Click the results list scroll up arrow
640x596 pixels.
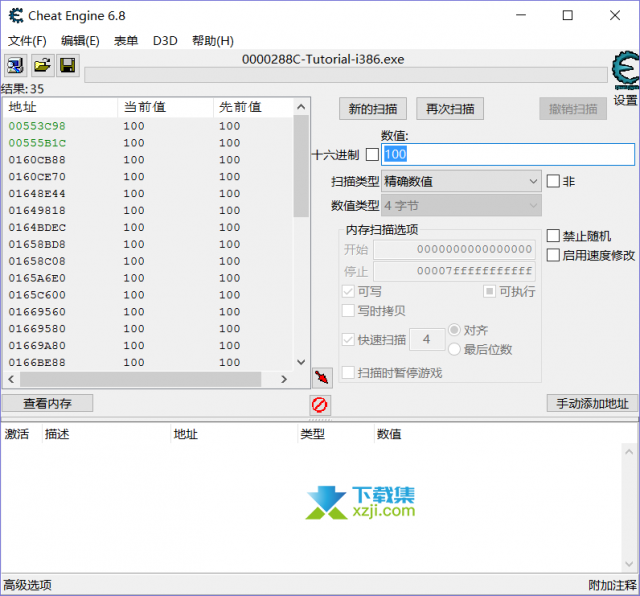pyautogui.click(x=301, y=107)
